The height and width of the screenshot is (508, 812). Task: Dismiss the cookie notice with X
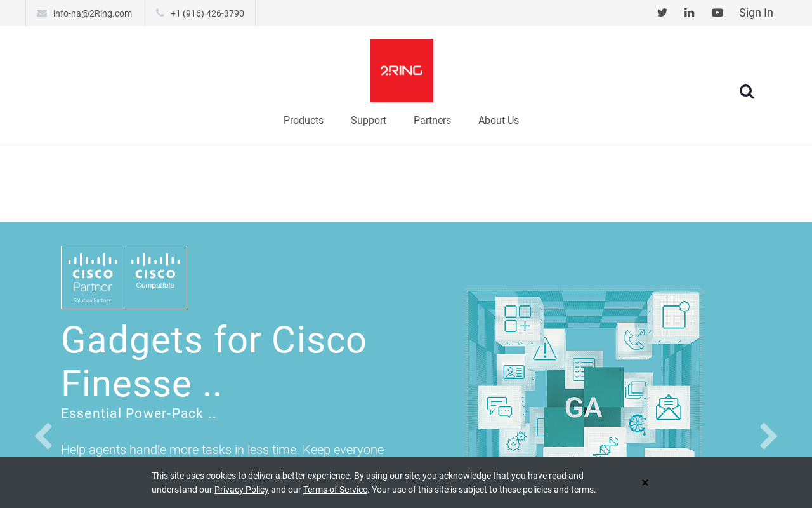point(645,483)
